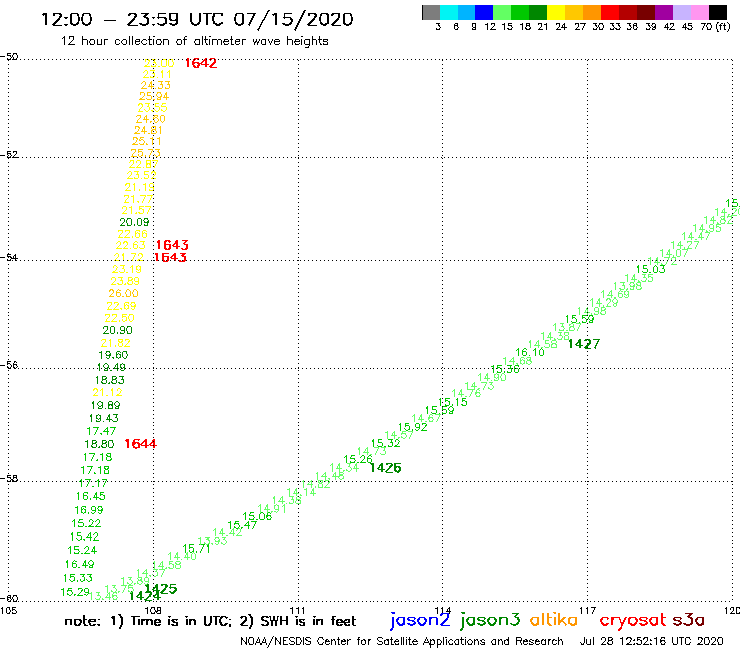Click the wave height value 15.03
Viewport: 740px width, 650px height.
pos(651,269)
